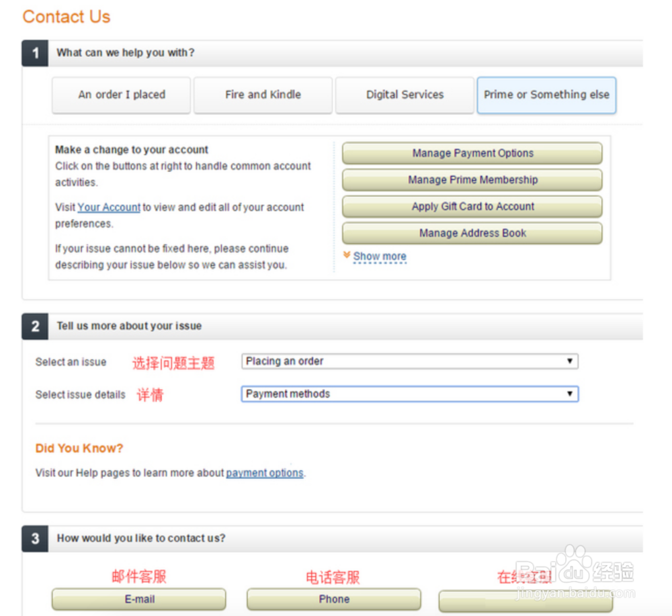Click Apply Gift Card to Account

[x=472, y=206]
